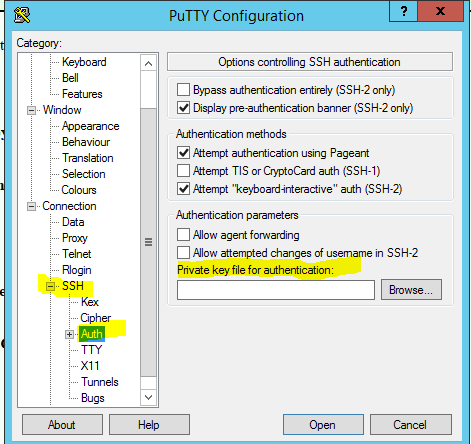The width and height of the screenshot is (471, 444).
Task: Click the category list scroll down arrow
Action: [148, 397]
